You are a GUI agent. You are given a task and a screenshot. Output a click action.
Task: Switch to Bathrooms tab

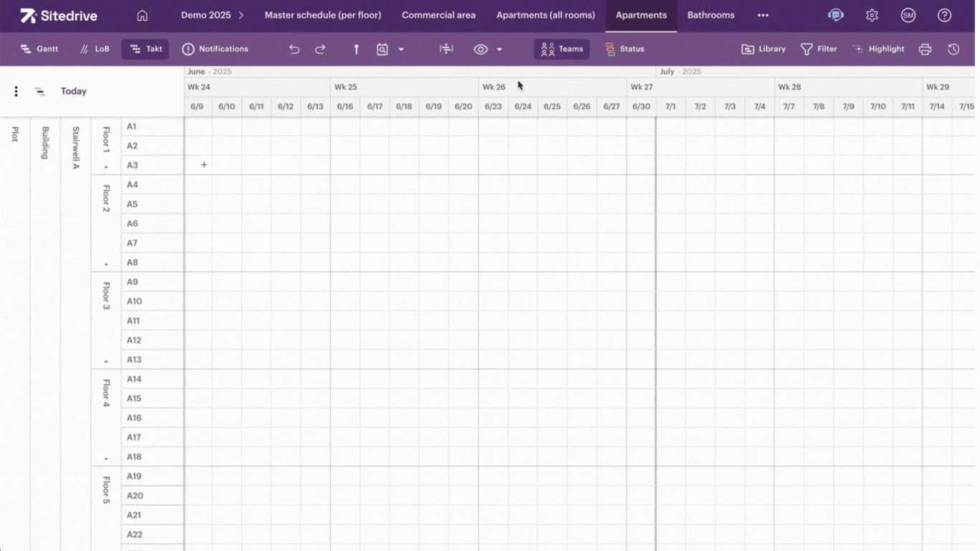(711, 15)
